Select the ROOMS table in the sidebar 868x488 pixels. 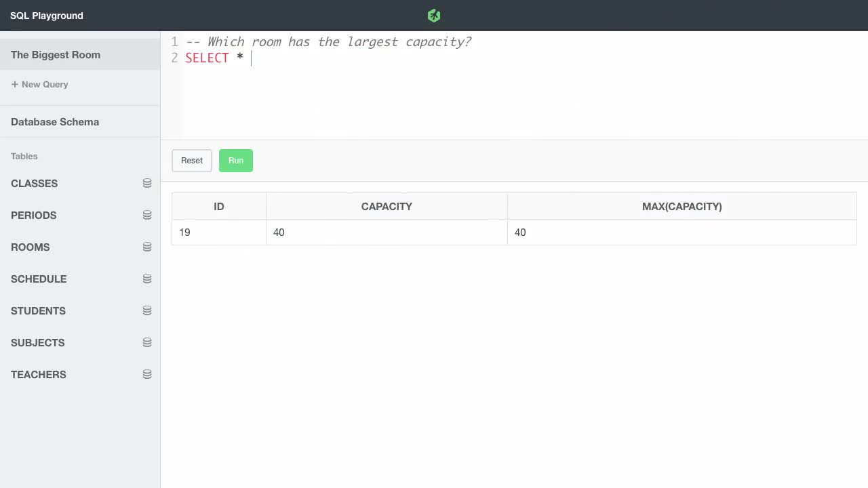tap(30, 247)
